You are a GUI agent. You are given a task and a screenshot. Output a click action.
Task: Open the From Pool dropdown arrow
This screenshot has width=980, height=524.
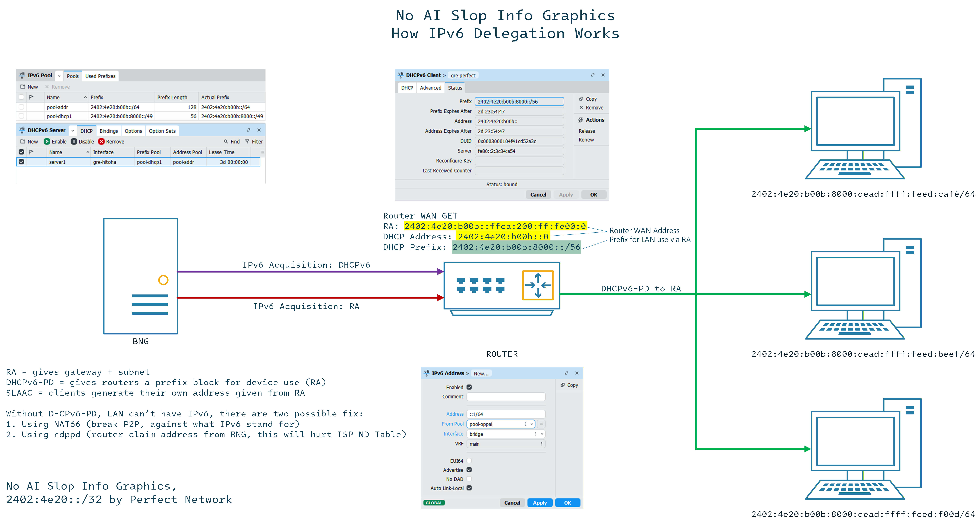[x=532, y=424]
